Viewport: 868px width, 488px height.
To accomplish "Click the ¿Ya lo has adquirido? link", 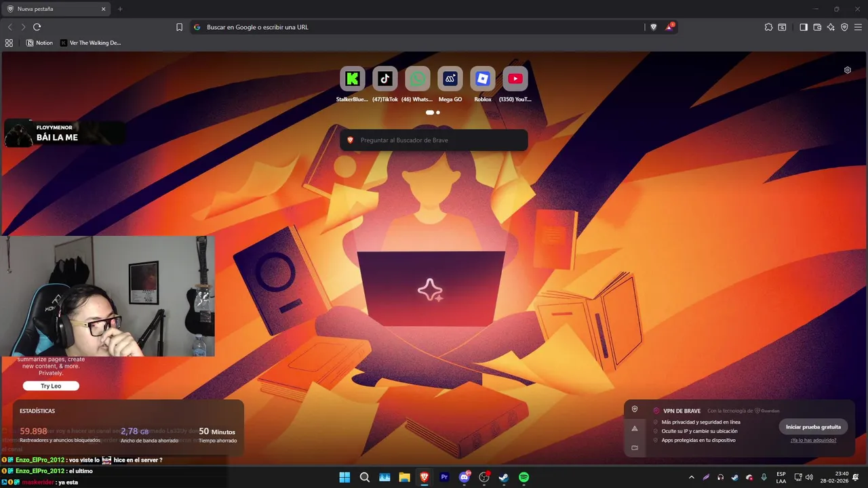I will 813,441.
